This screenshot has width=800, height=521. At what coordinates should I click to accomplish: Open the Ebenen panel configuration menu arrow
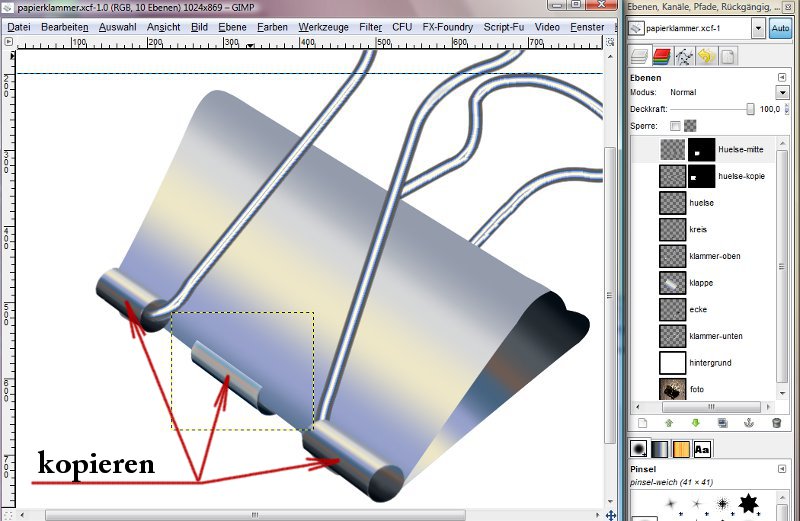pyautogui.click(x=782, y=77)
